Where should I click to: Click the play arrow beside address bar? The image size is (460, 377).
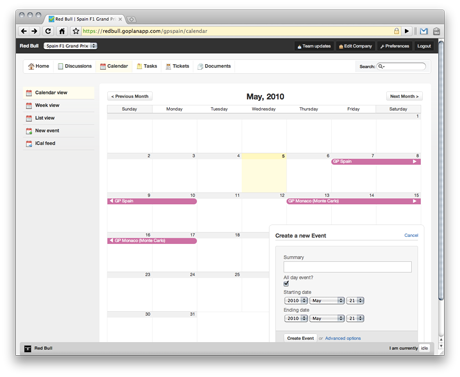coord(407,31)
